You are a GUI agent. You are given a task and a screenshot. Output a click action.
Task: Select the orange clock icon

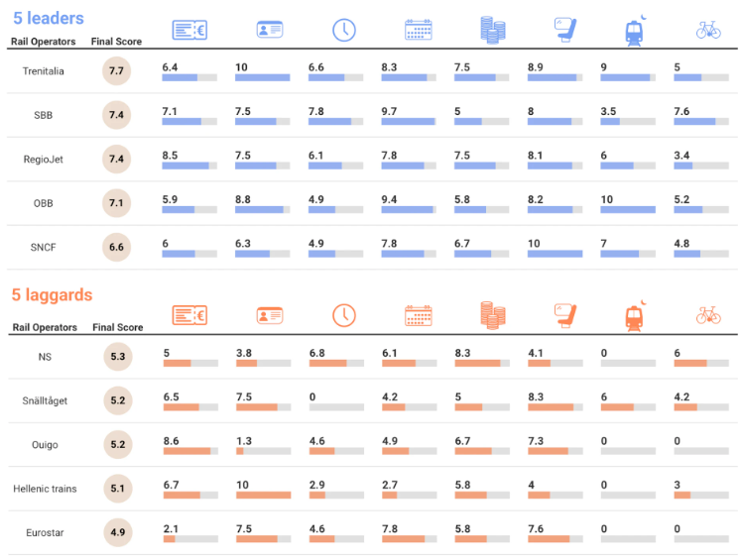pyautogui.click(x=343, y=315)
